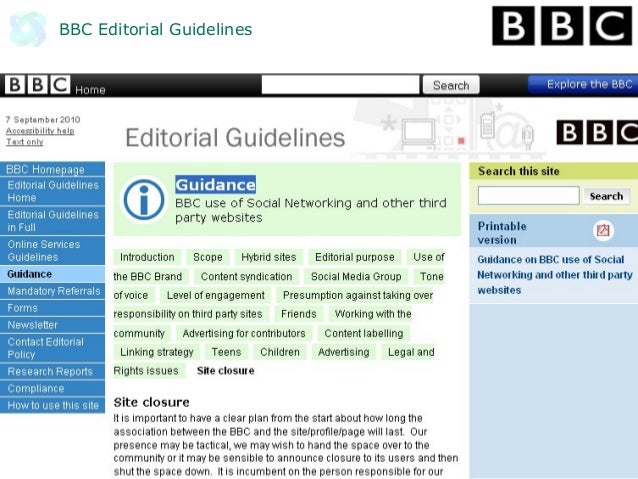Jump to the Introduction section
Viewport: 638px width, 479px height.
(147, 257)
